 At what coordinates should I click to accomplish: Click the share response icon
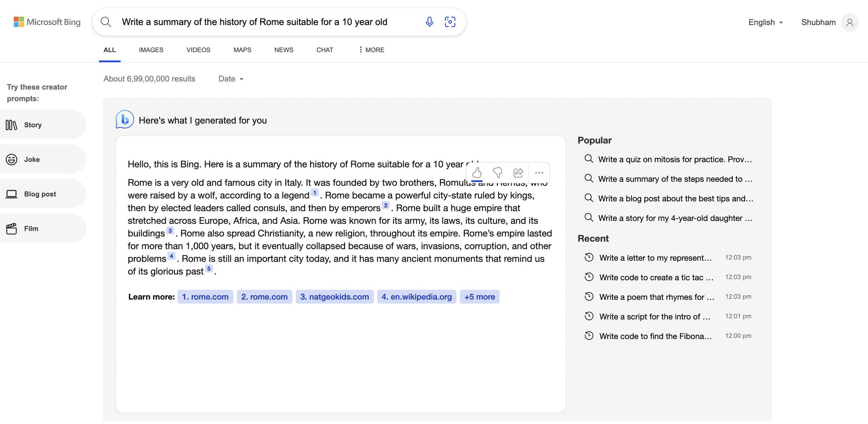pos(518,173)
